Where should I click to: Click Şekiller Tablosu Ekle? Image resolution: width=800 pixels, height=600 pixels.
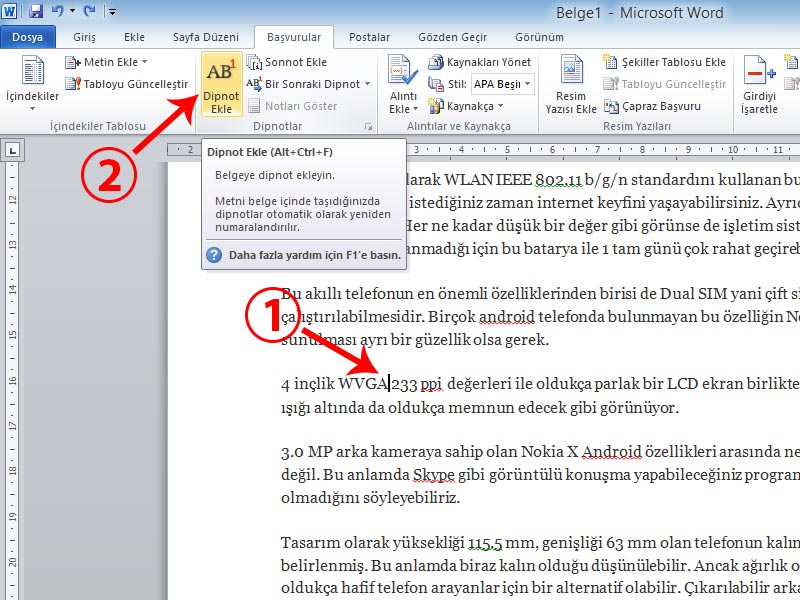(x=664, y=62)
